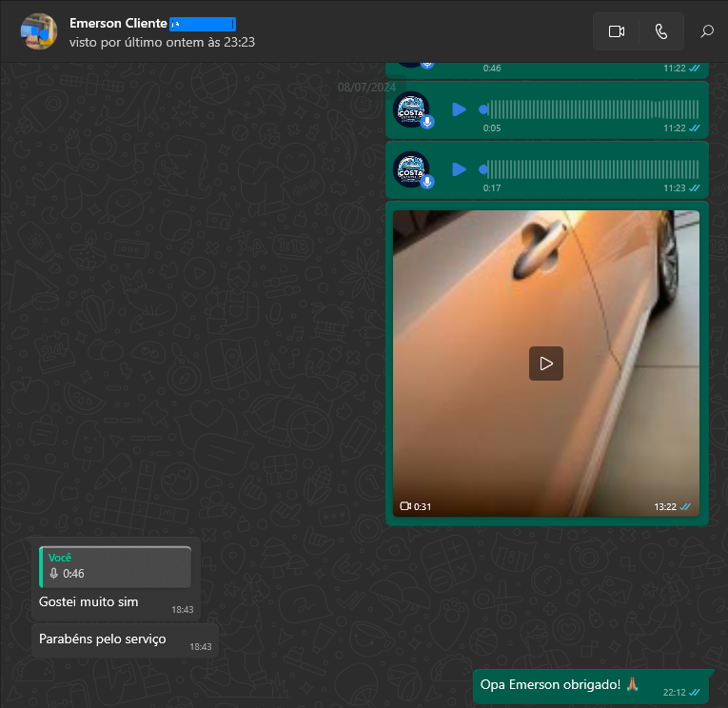This screenshot has width=728, height=708.
Task: Play the 0:05 voice message
Action: [459, 109]
